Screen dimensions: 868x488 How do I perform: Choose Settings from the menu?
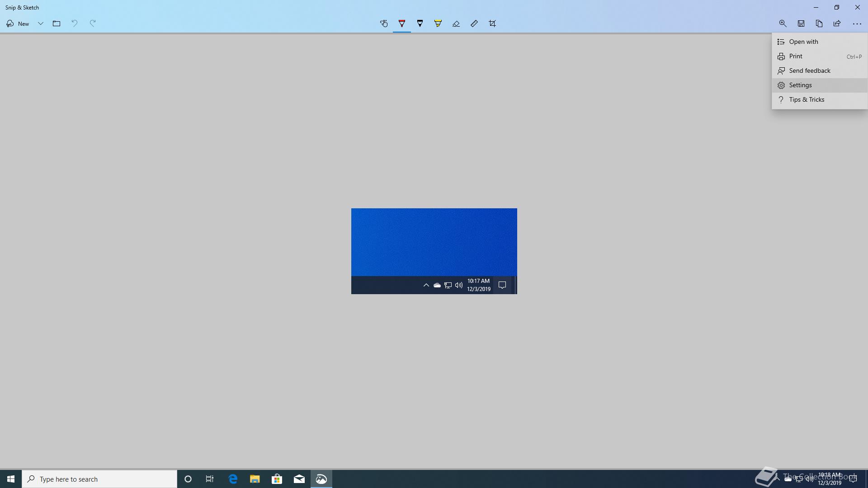click(x=800, y=85)
